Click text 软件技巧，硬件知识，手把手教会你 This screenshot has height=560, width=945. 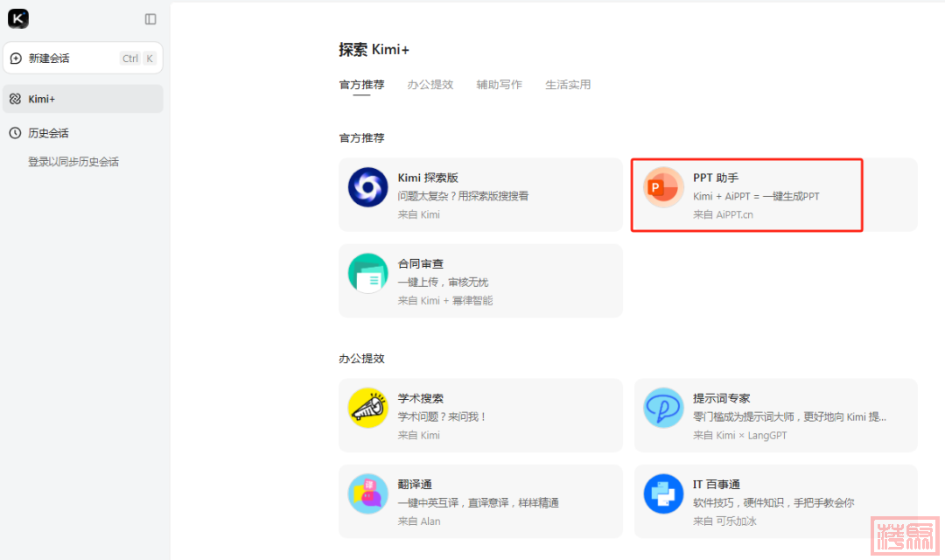pyautogui.click(x=773, y=503)
